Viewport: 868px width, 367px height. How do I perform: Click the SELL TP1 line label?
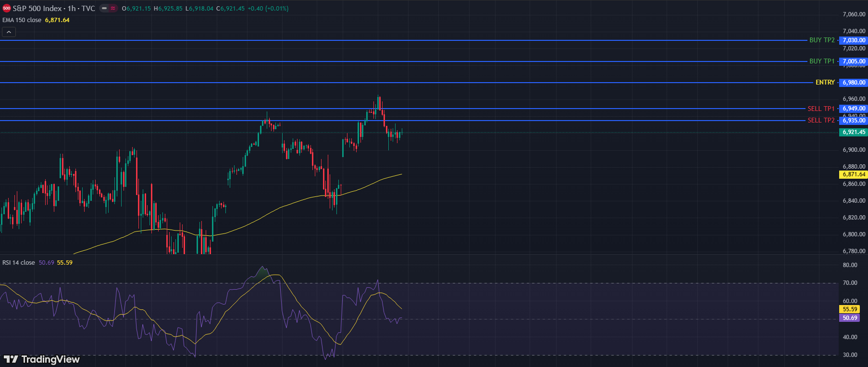pos(821,109)
